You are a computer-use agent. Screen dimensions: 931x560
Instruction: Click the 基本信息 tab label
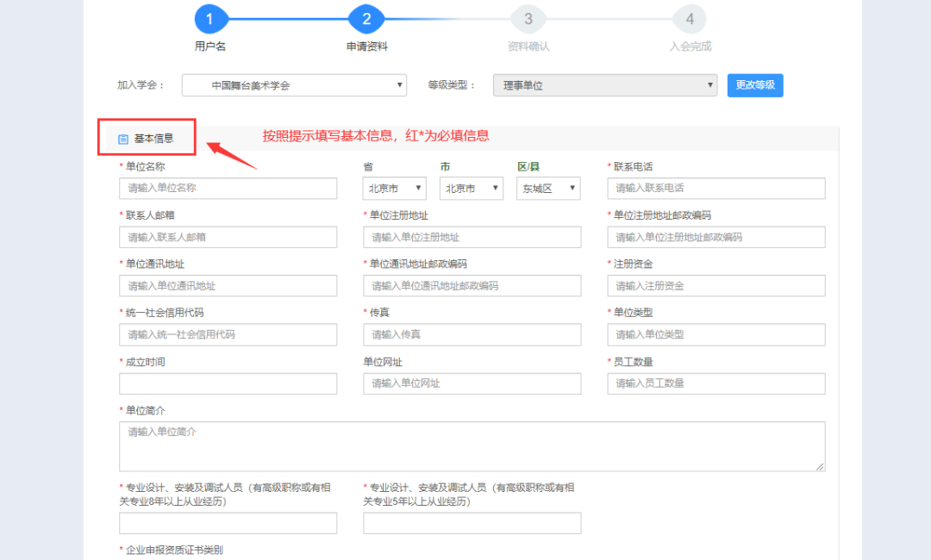click(153, 139)
